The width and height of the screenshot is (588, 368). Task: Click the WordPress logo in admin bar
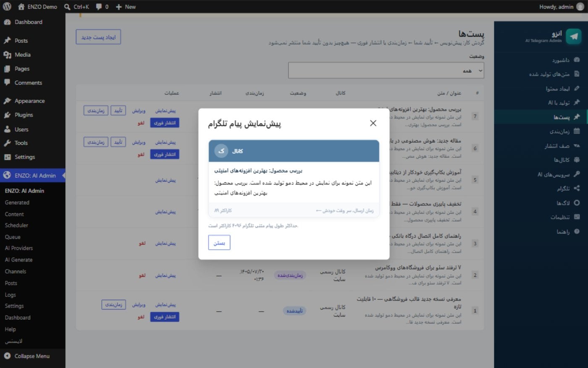7,7
